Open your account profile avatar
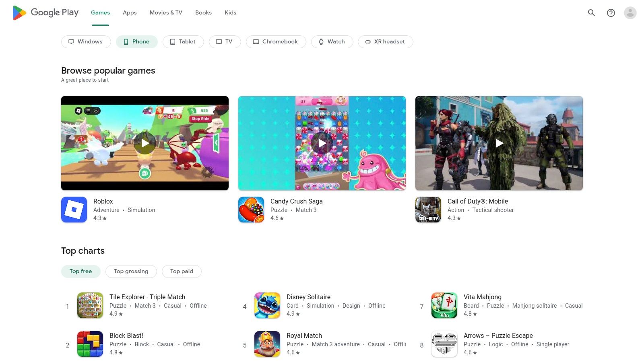Image resolution: width=644 pixels, height=362 pixels. (630, 12)
